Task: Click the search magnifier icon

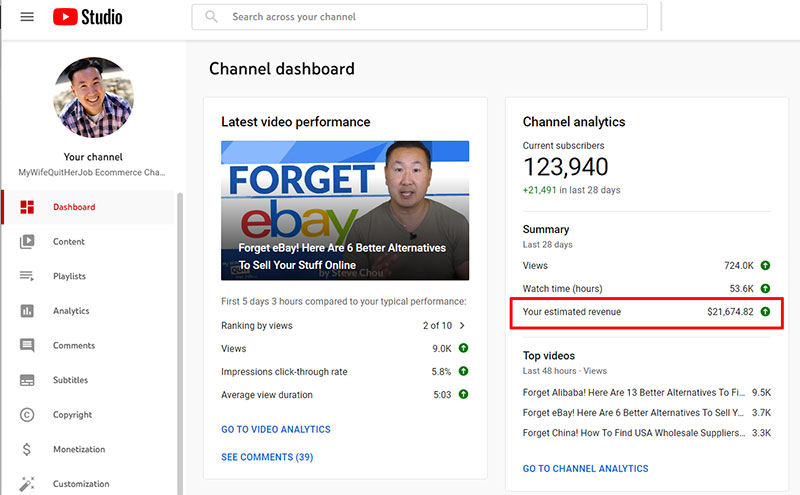Action: pos(211,17)
